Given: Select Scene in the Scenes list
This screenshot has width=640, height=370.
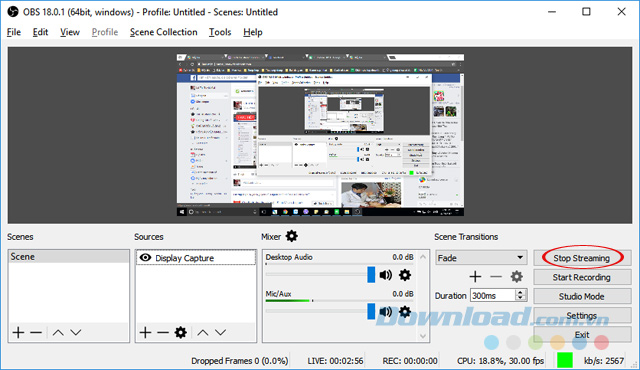Looking at the screenshot, I should point(69,257).
